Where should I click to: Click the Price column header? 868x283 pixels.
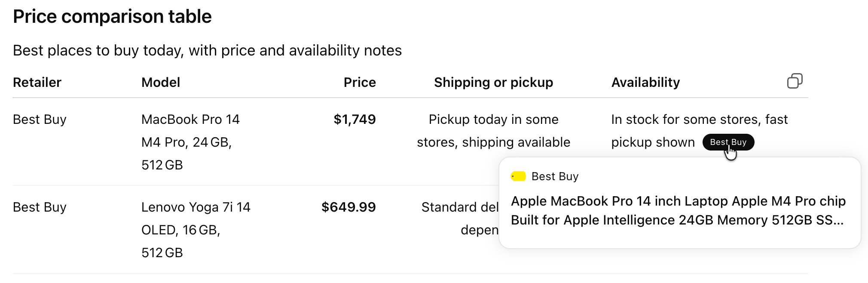359,82
